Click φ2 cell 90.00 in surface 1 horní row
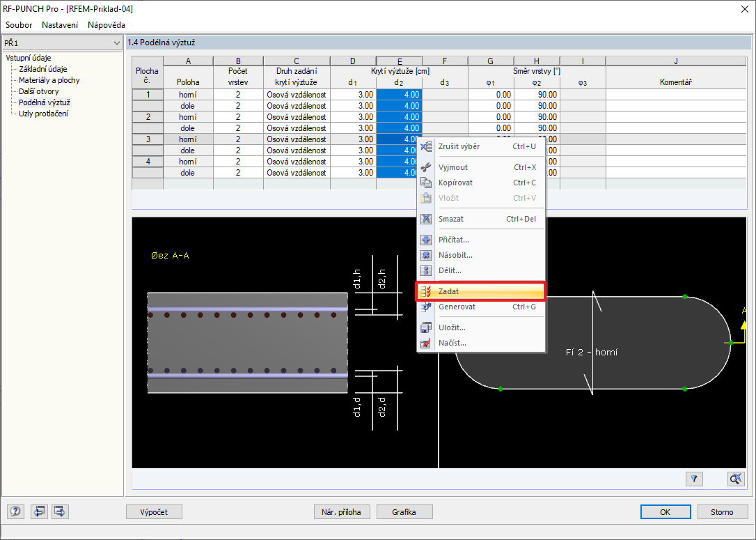756x540 pixels. point(537,95)
